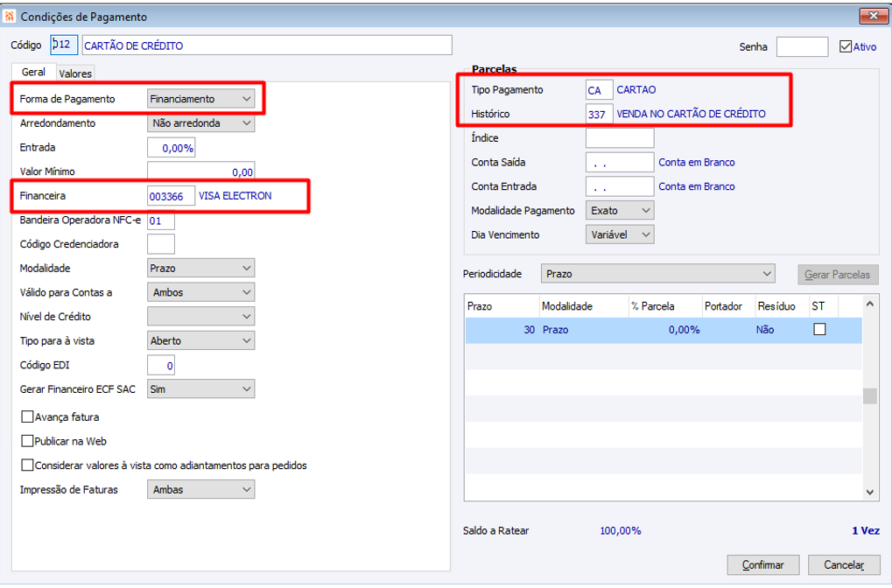The image size is (892, 588).
Task: Switch to the Geral tab
Action: [x=33, y=73]
